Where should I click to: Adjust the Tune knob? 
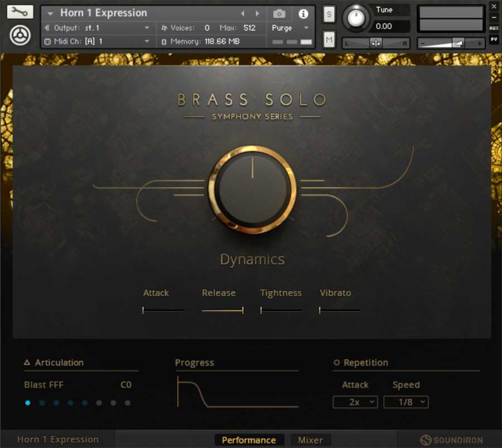coord(355,18)
